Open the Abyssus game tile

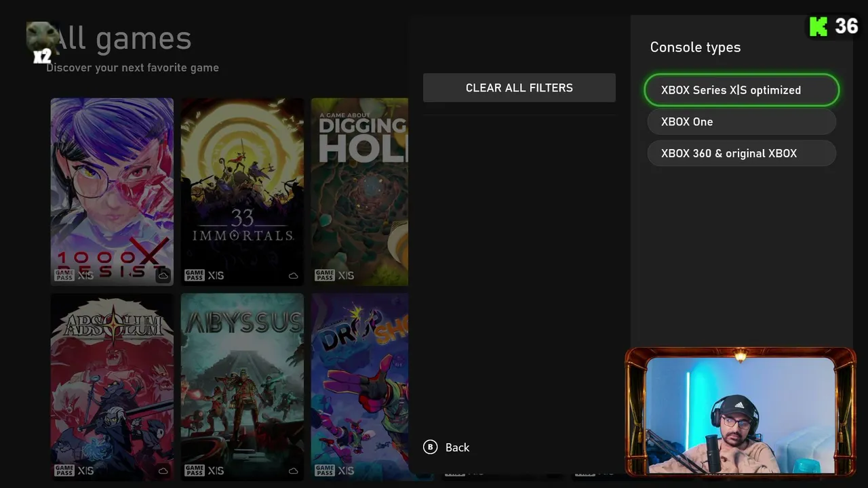[x=242, y=387]
